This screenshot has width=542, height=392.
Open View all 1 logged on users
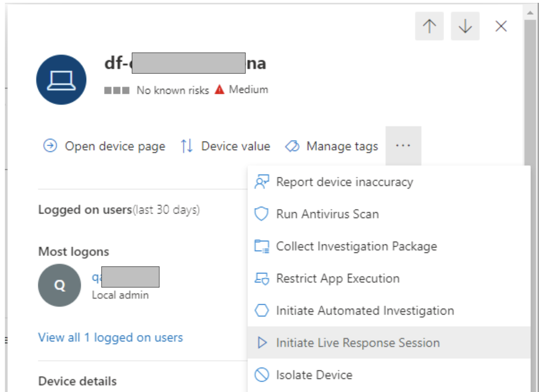click(x=111, y=338)
